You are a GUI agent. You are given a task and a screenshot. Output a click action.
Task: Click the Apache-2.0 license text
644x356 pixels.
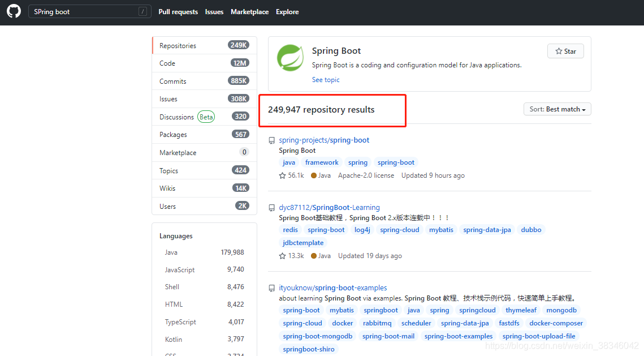pos(366,175)
